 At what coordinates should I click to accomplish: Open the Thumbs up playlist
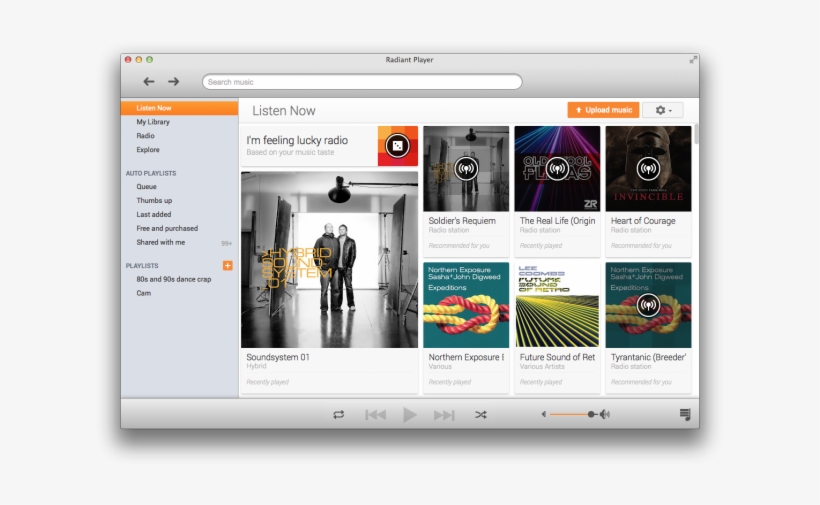[154, 201]
